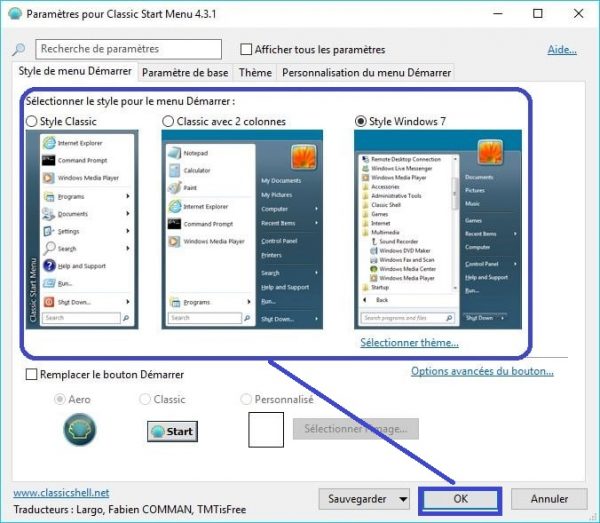Click scrollbar in Windows 7 preview program list
Image resolution: width=600 pixels, height=523 pixels.
[455, 223]
